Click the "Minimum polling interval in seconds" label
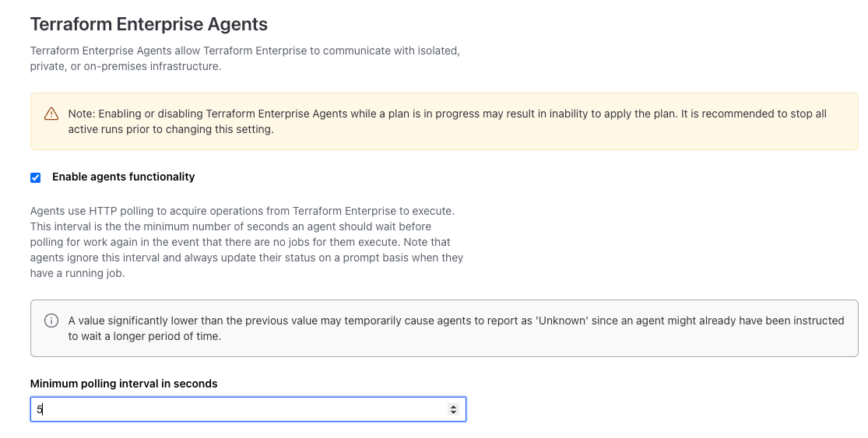This screenshot has width=868, height=438. (x=124, y=384)
